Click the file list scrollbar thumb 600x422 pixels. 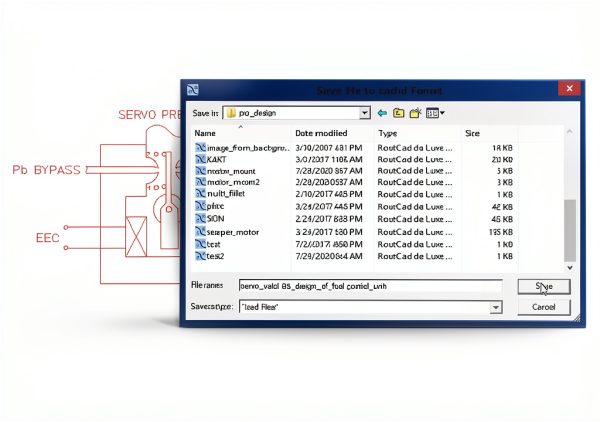[x=570, y=230]
